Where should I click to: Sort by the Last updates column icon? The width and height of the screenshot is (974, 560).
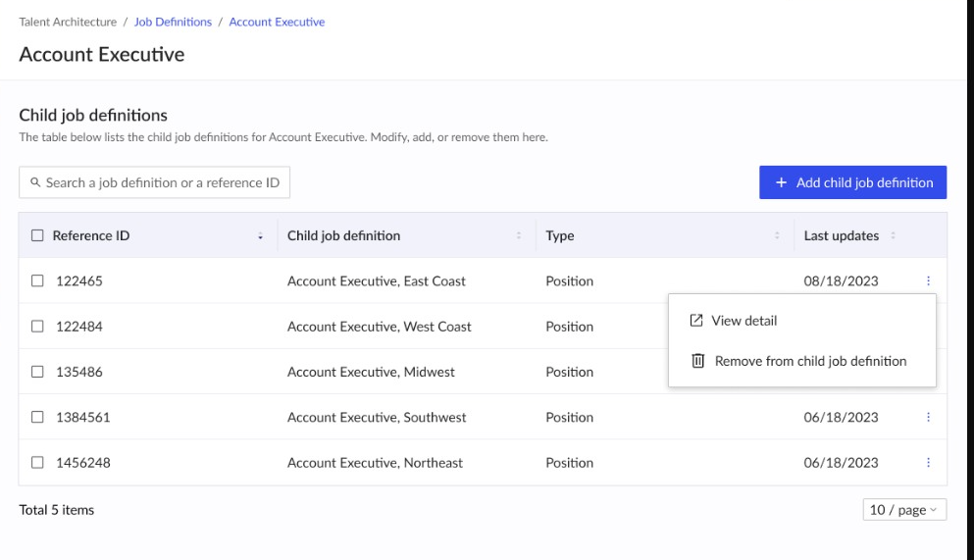[x=894, y=236]
